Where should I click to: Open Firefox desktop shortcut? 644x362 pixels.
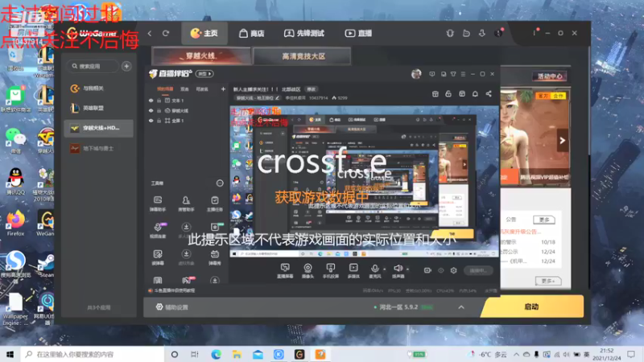pyautogui.click(x=15, y=224)
